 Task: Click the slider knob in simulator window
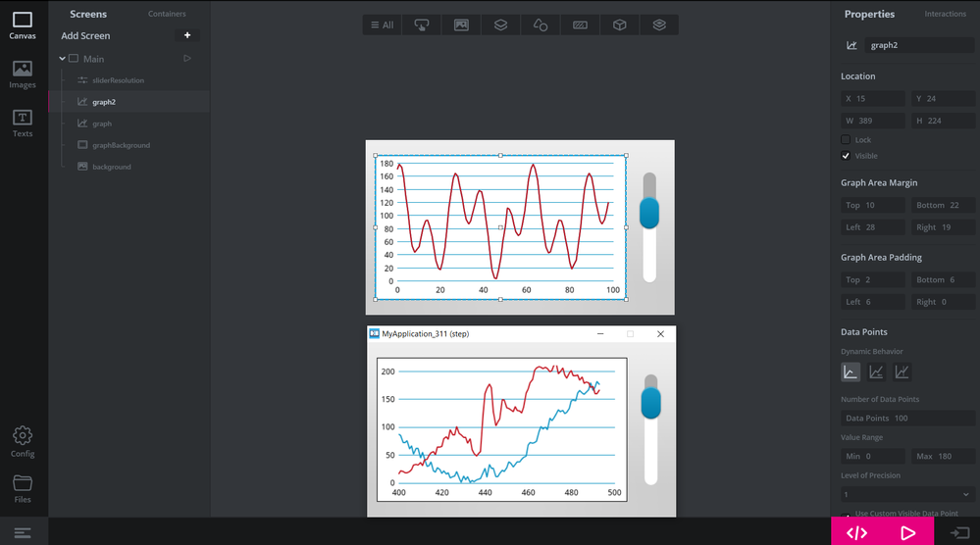650,403
